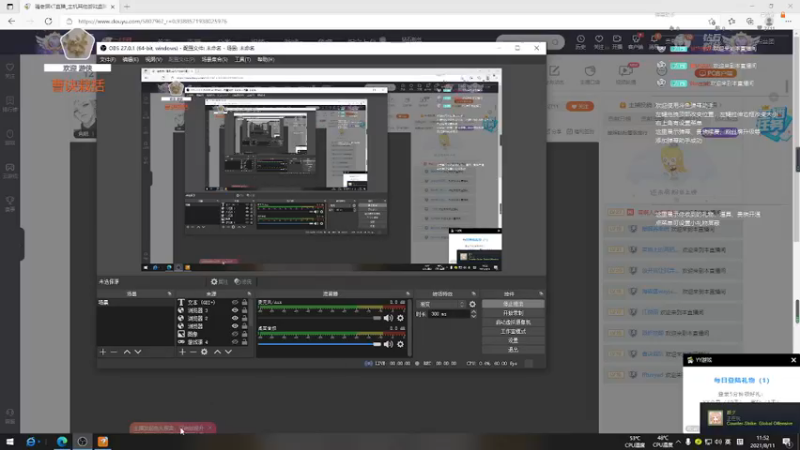
Task: Open the 属性 properties button above docks
Action: click(219, 282)
